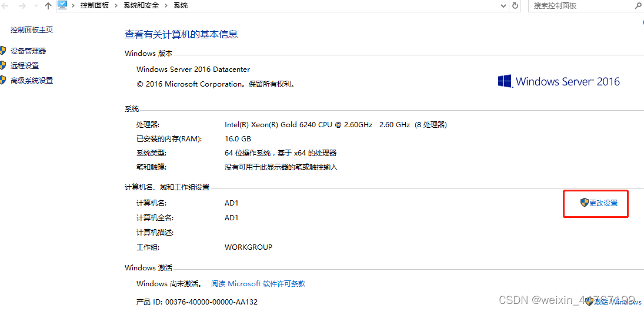Click shield icon beside 高级系统设置

3,80
